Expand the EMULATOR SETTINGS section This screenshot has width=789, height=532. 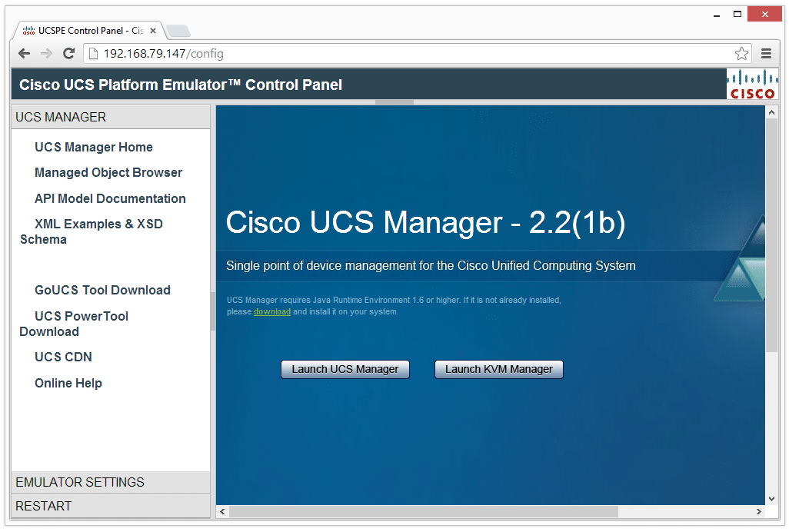(x=111, y=482)
